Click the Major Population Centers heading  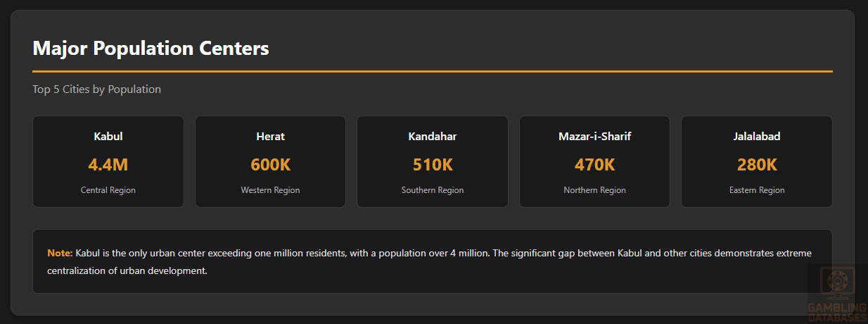pos(151,49)
